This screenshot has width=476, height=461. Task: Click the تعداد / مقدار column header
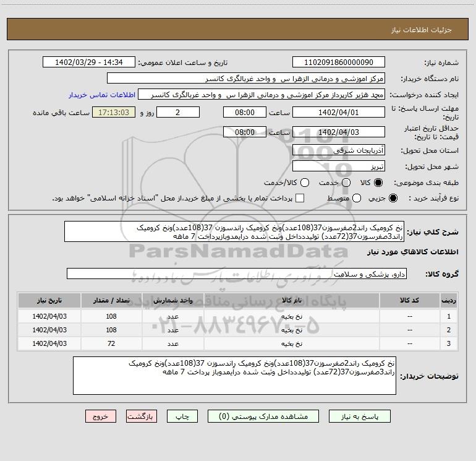click(111, 300)
